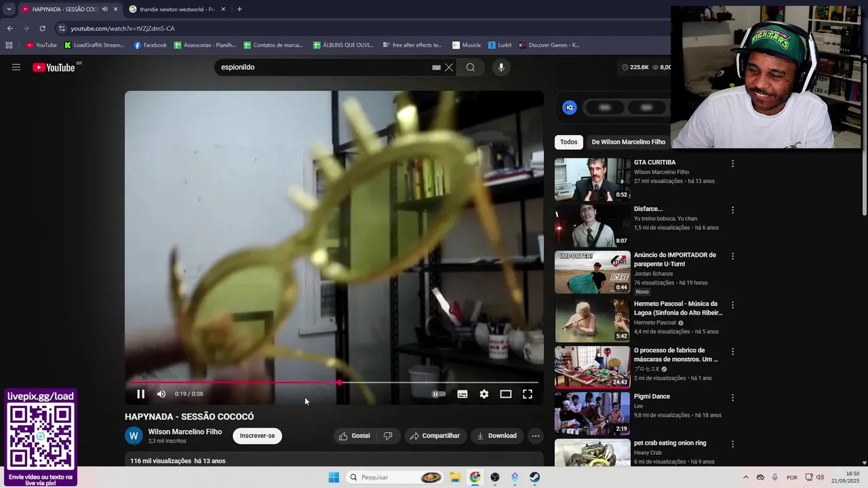Open more actions three-dot menu under video
Image resolution: width=868 pixels, height=488 pixels.
pyautogui.click(x=536, y=436)
